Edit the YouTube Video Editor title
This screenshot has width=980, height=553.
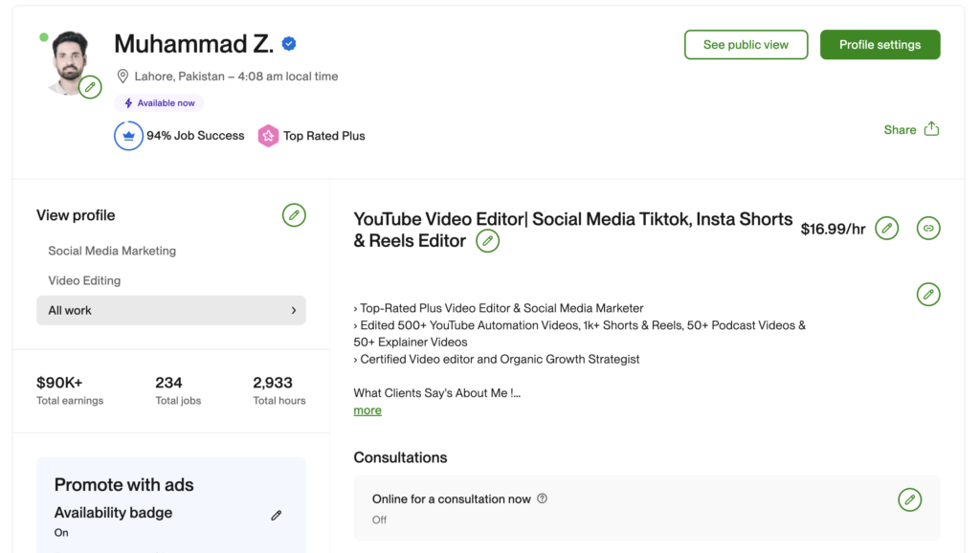488,241
